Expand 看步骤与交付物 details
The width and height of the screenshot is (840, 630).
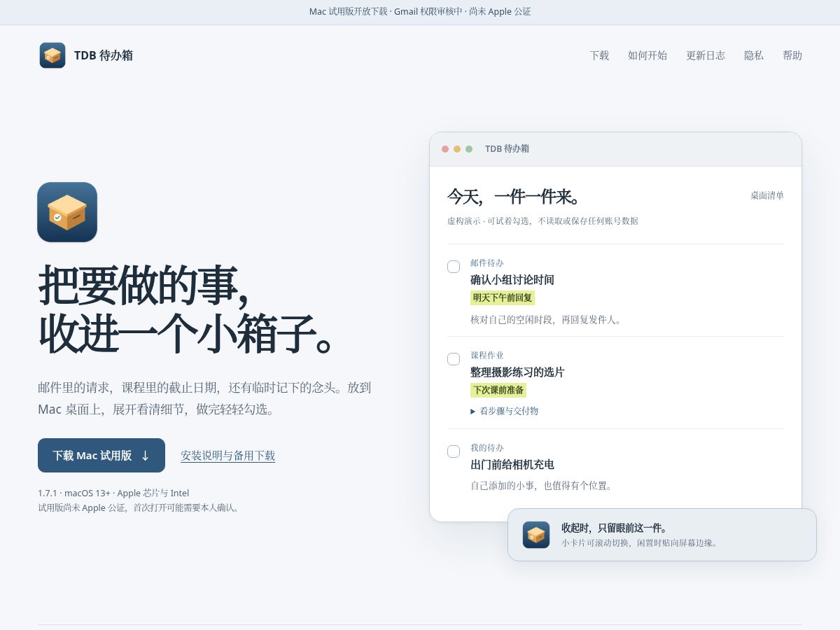point(505,411)
